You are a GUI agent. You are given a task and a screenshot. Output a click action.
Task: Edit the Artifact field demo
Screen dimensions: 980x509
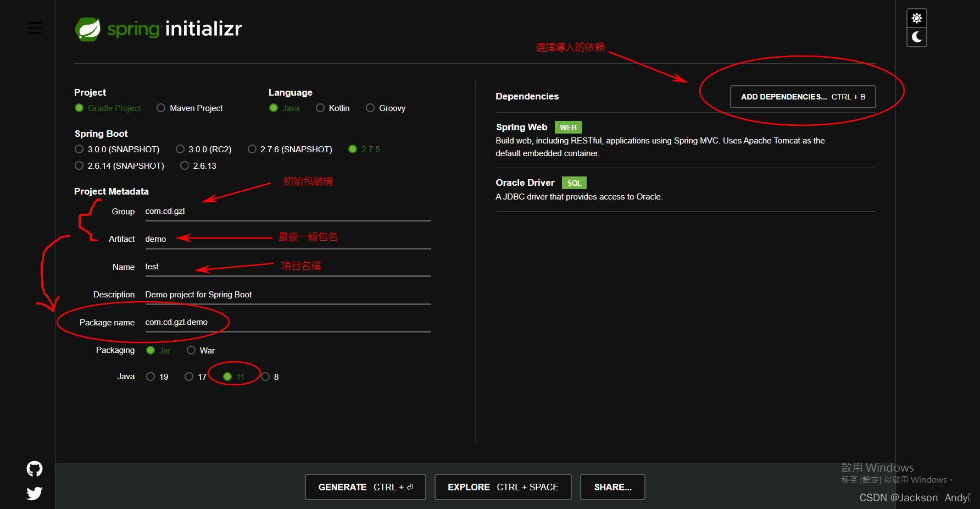click(x=288, y=239)
